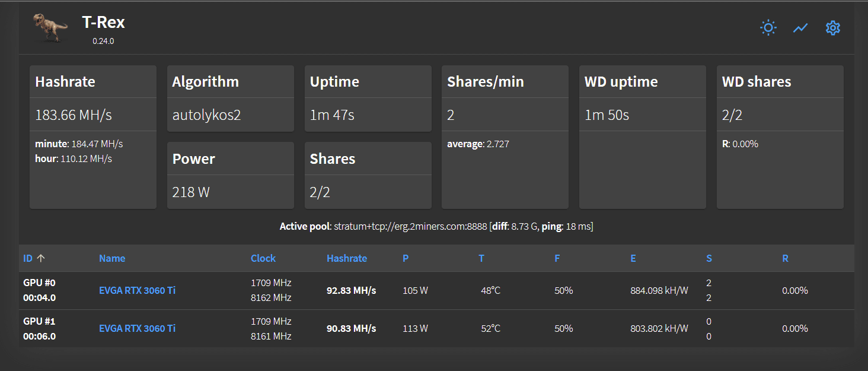Click power value 218 W
Viewport: 868px width, 371px height.
[x=191, y=192]
